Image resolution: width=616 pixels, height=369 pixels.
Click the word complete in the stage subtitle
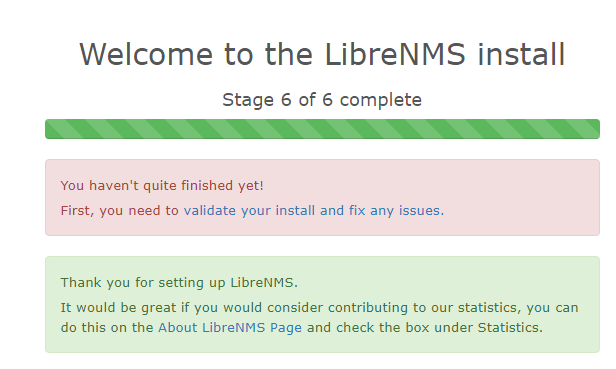click(x=381, y=100)
